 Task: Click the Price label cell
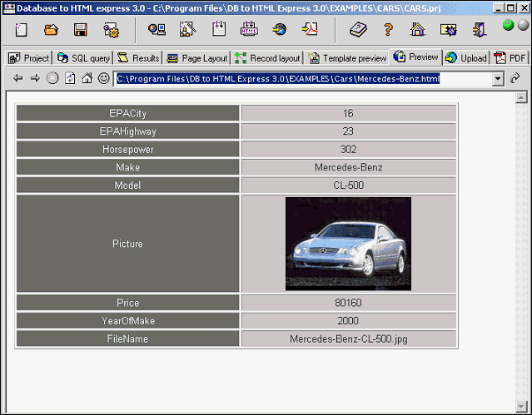pyautogui.click(x=127, y=303)
